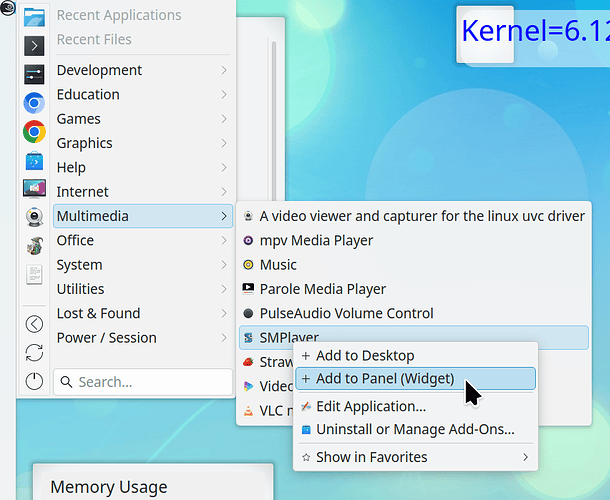Launch the Konsole terminal favorite icon
The image size is (610, 500).
click(34, 46)
